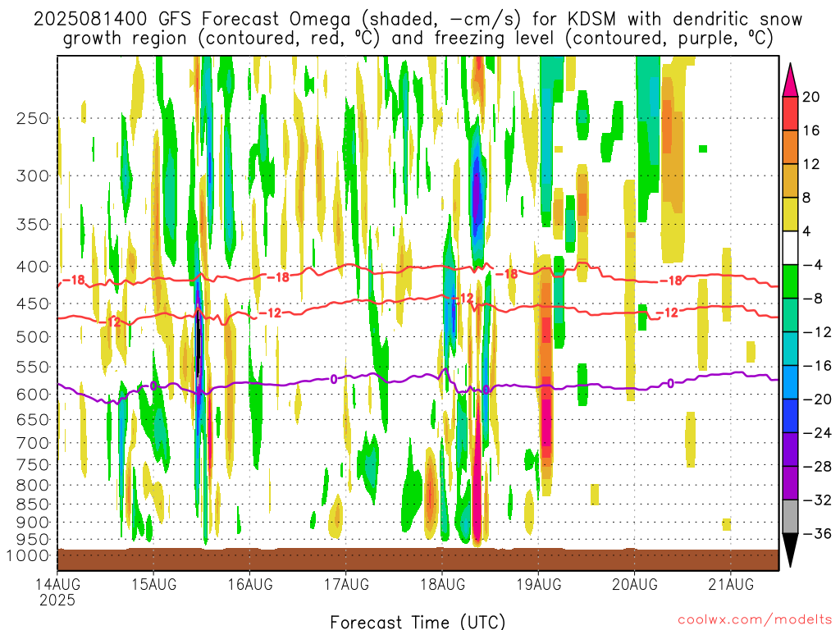The width and height of the screenshot is (840, 630).
Task: Click the yellow colorbar swatch between 4 and 8
Action: tap(790, 214)
